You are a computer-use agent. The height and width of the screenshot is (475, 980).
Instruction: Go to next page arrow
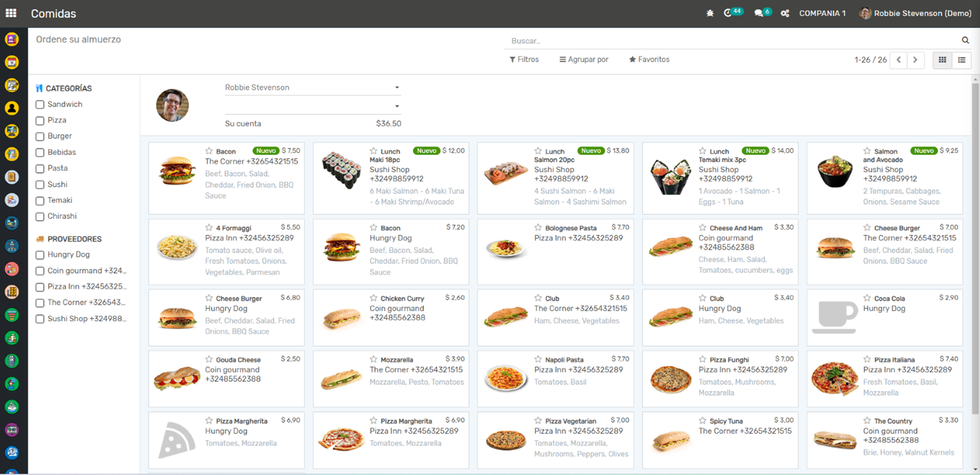(x=915, y=60)
